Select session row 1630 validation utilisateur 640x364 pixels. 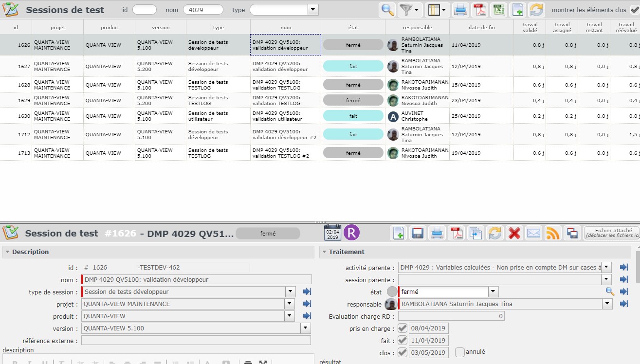tap(286, 116)
